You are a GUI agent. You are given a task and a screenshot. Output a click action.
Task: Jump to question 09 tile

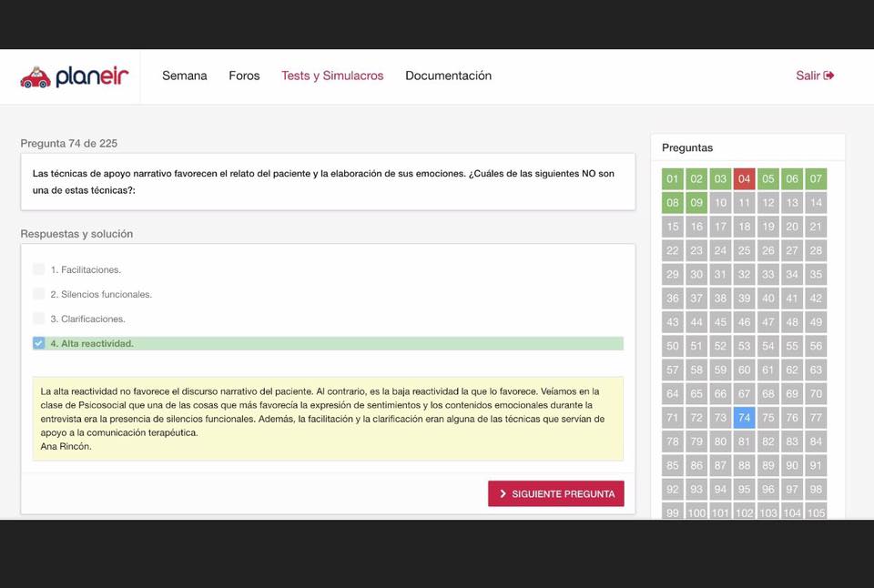(696, 203)
